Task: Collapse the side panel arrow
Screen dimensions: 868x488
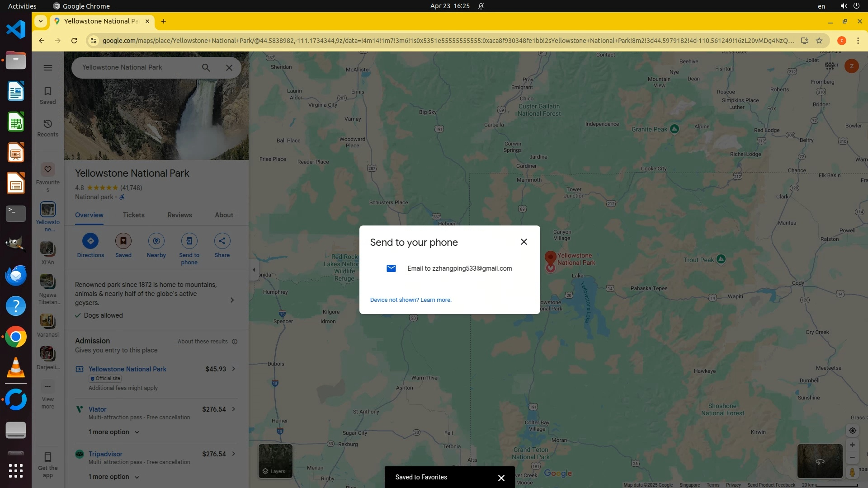Action: click(254, 270)
